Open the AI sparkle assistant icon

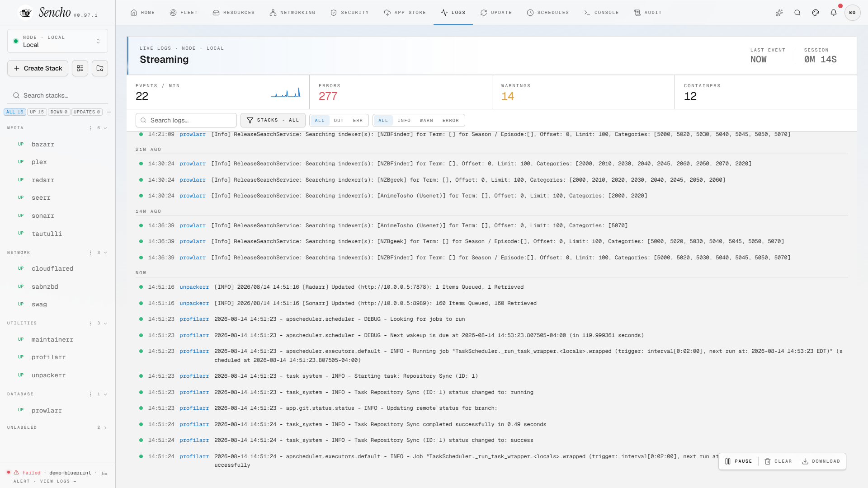(779, 13)
